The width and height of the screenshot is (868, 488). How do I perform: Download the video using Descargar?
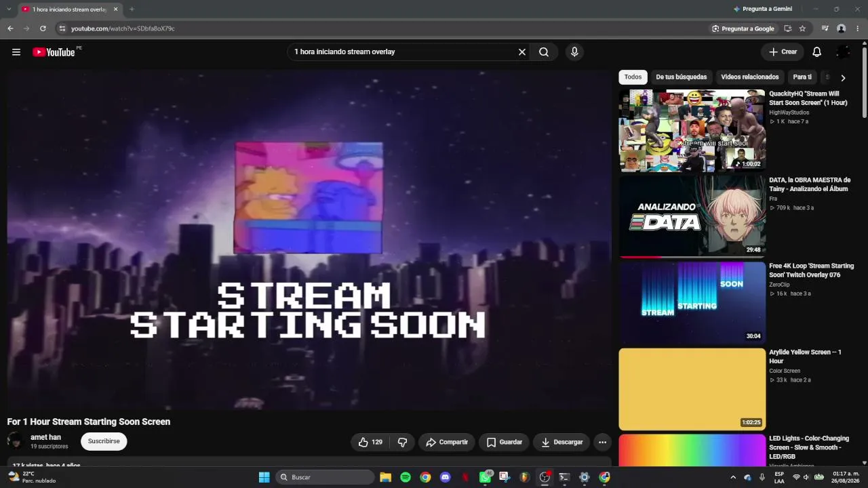pos(561,442)
